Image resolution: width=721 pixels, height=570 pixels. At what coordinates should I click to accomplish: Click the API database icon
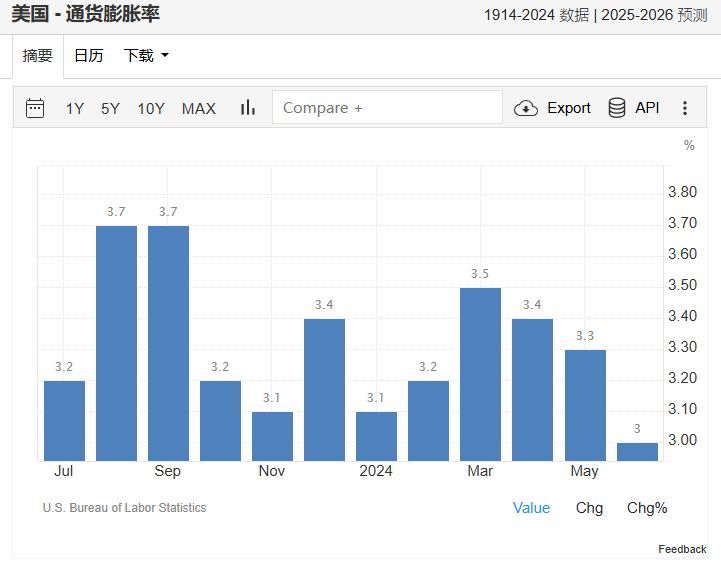617,108
